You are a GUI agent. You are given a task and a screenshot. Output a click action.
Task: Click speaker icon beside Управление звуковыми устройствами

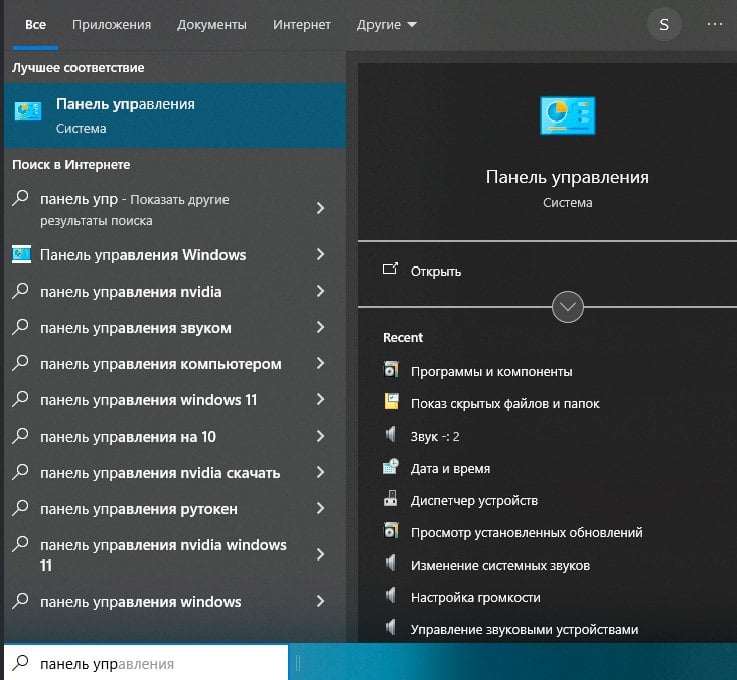[391, 627]
